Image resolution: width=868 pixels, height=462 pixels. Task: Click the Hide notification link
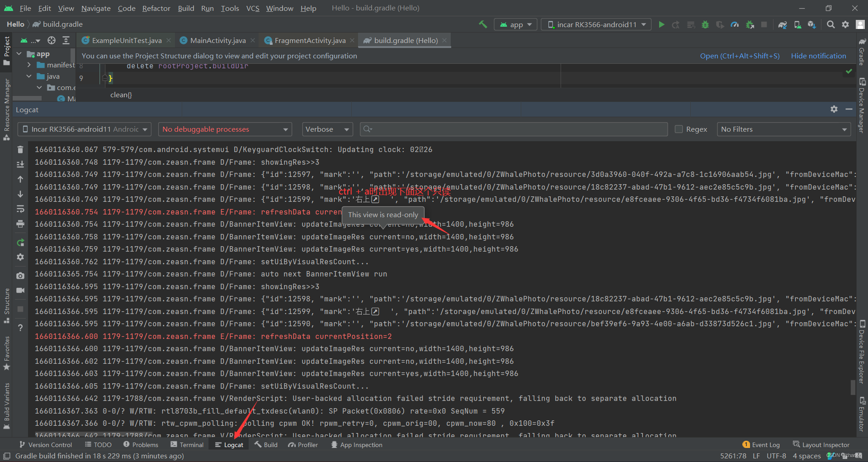pos(818,56)
